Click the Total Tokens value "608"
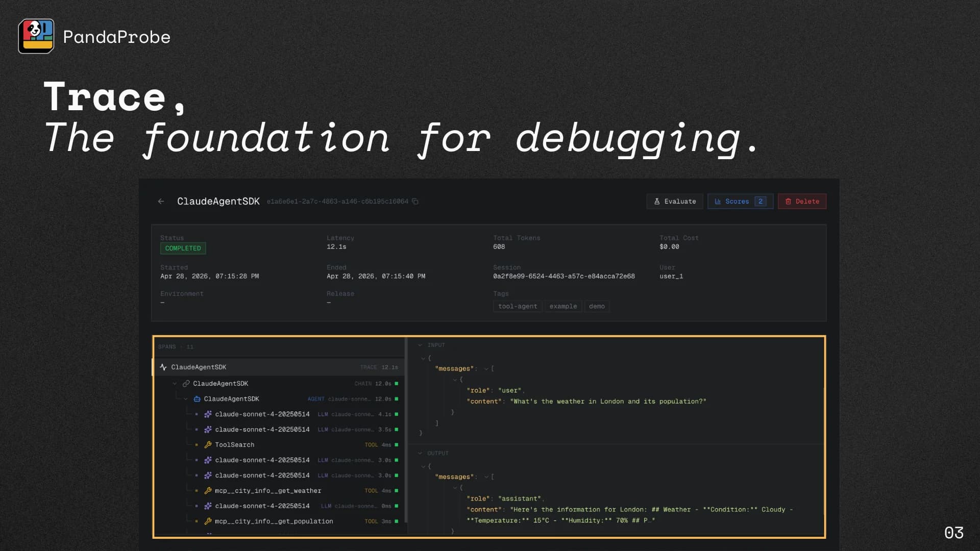The height and width of the screenshot is (551, 980). 499,247
